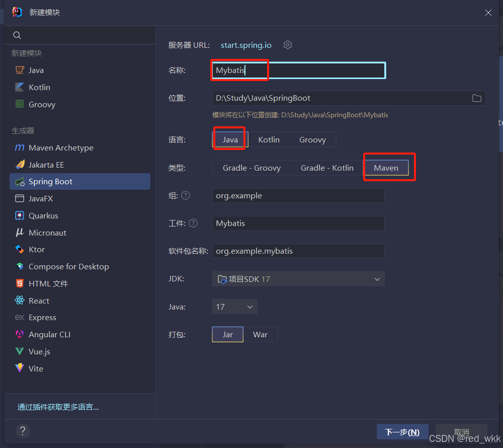This screenshot has width=503, height=448.
Task: Select Jar packaging
Action: [228, 334]
